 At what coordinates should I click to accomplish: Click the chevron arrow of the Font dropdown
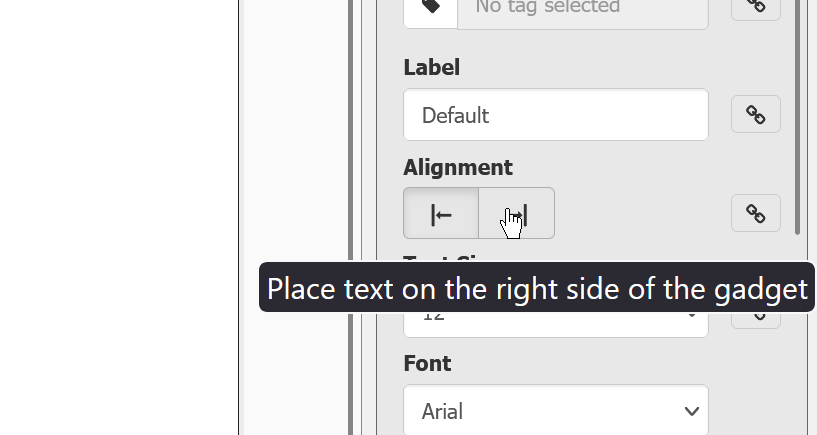coord(691,411)
